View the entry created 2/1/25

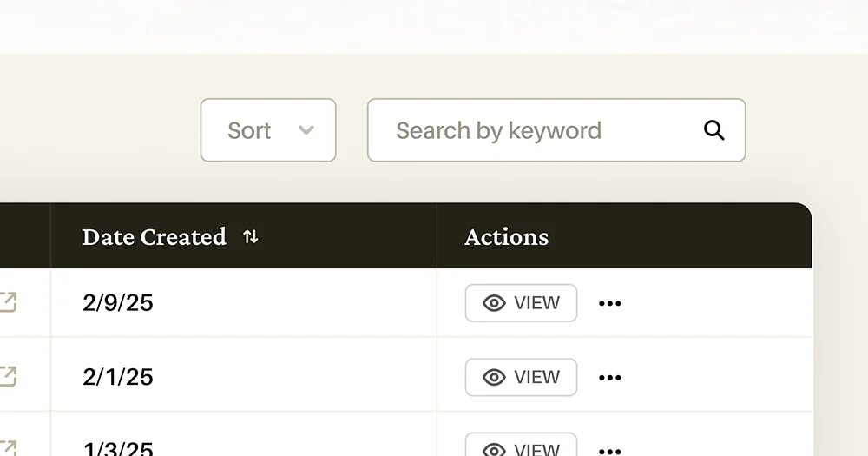pyautogui.click(x=521, y=377)
